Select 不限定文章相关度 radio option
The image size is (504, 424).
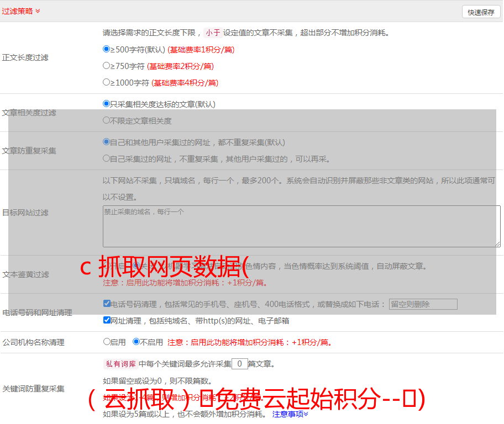[107, 120]
